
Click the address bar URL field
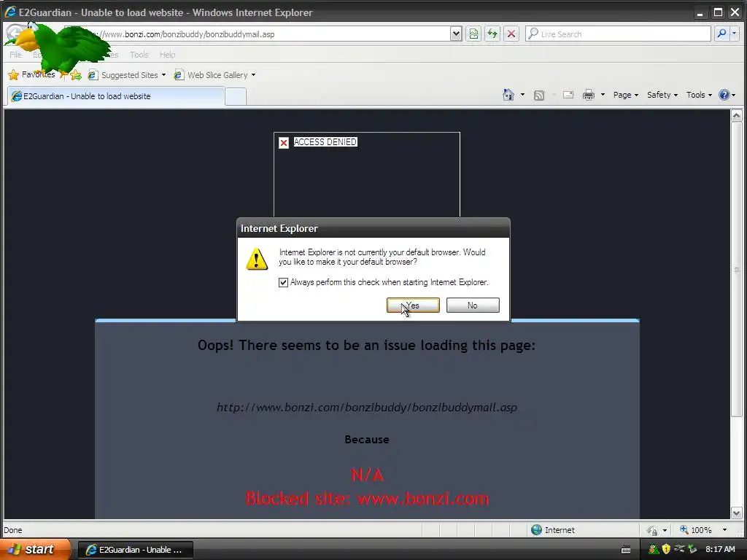[258, 34]
